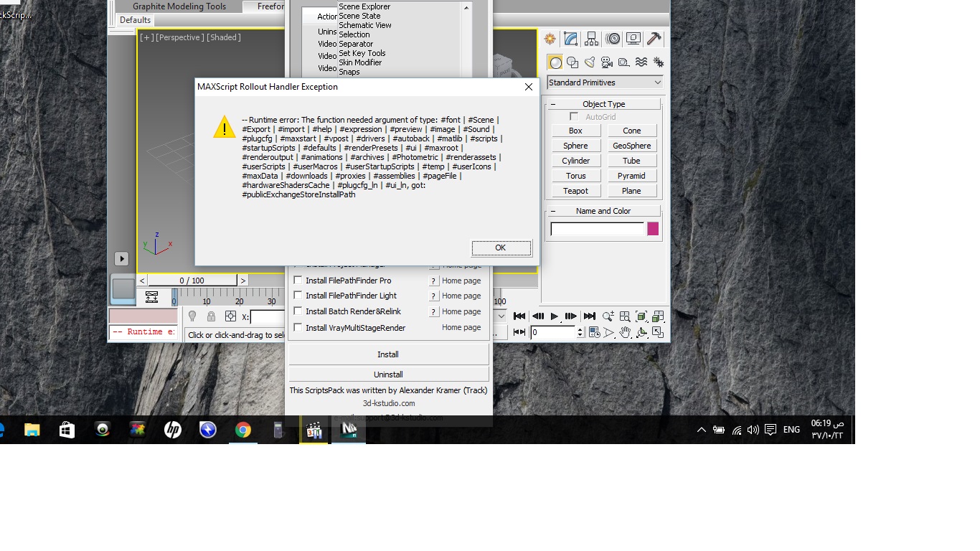The height and width of the screenshot is (551, 980).
Task: Show hidden system tray icons
Action: 701,430
